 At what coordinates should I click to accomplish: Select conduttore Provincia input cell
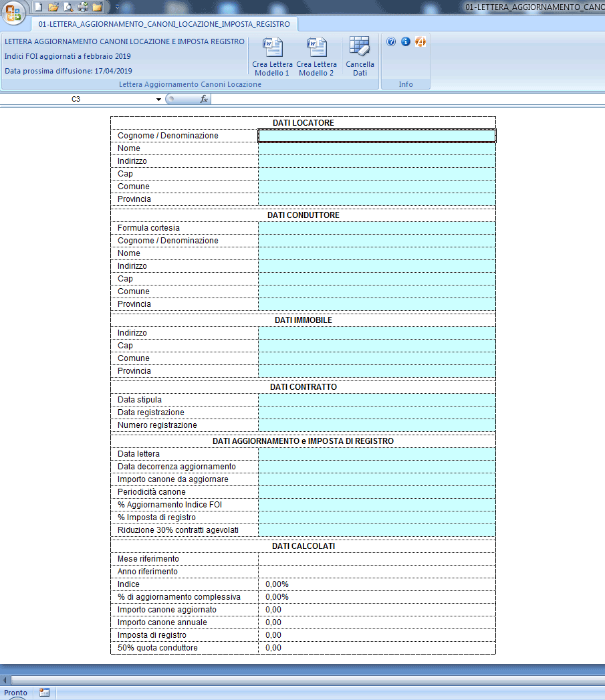pos(377,304)
